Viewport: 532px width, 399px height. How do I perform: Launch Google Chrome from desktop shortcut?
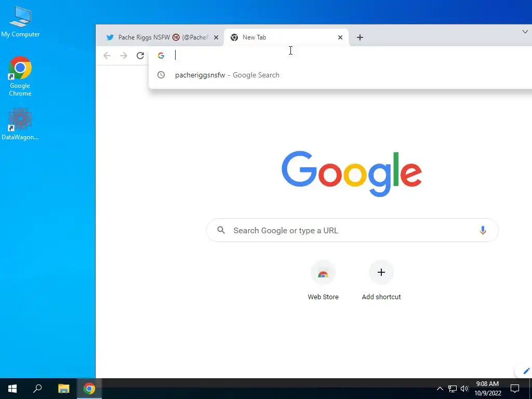(20, 76)
